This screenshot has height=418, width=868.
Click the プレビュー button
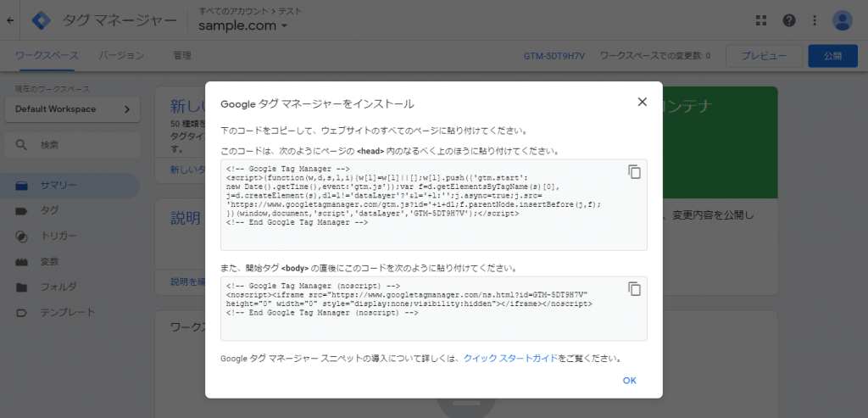click(764, 56)
